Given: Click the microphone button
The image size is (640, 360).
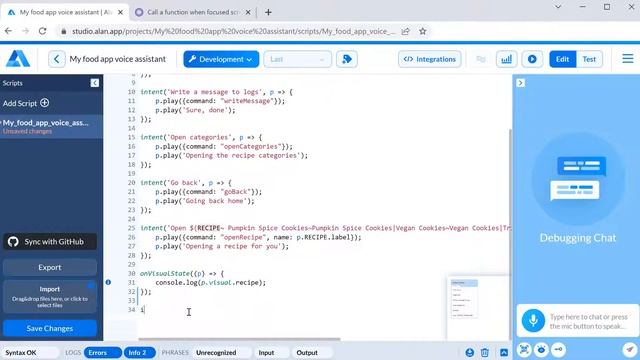Looking at the screenshot, I should (533, 320).
